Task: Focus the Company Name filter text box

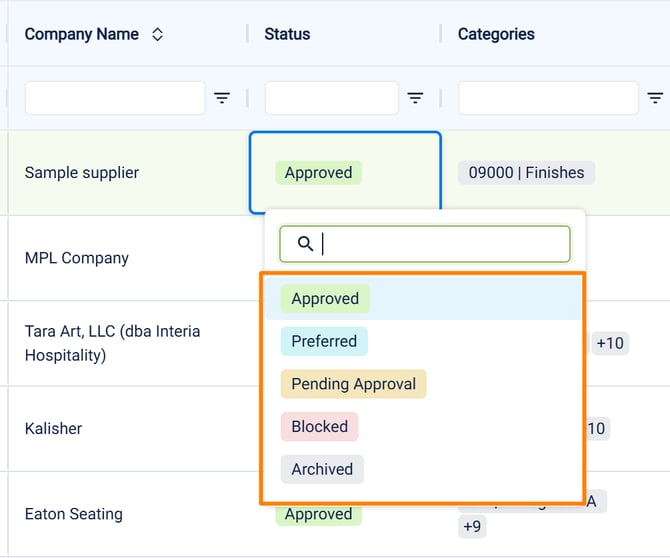Action: tap(115, 98)
